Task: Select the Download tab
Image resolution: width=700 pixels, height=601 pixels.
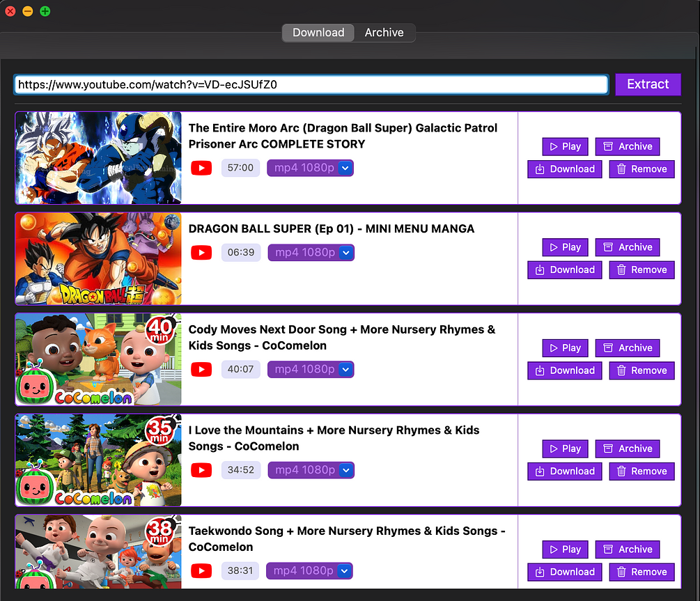Action: 318,32
